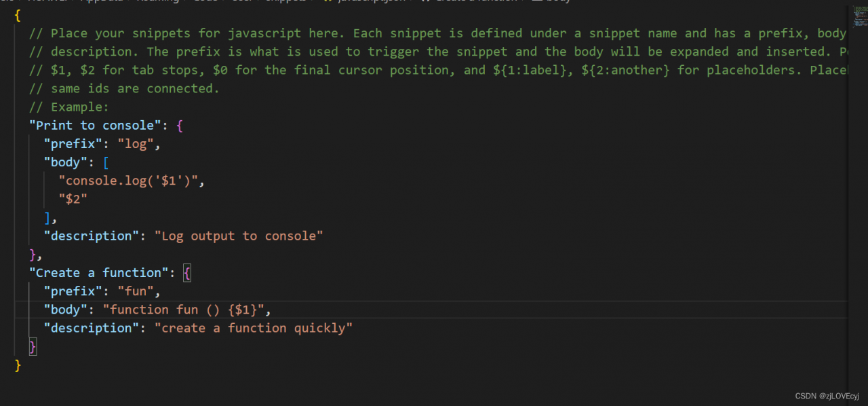Click the "function fun () {$1}" body string
This screenshot has width=868, height=406.
coord(184,310)
